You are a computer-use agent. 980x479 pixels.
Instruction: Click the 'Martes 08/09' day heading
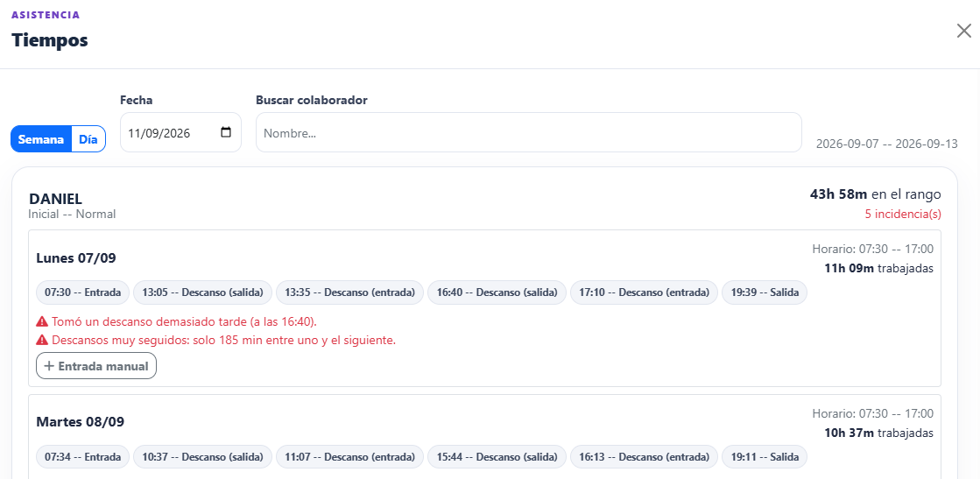(x=80, y=421)
